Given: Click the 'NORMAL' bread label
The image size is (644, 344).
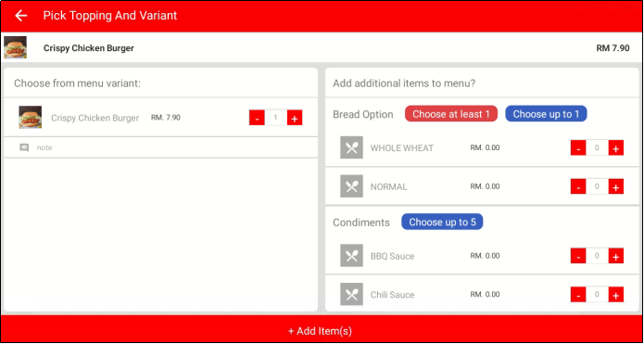Looking at the screenshot, I should pos(388,186).
